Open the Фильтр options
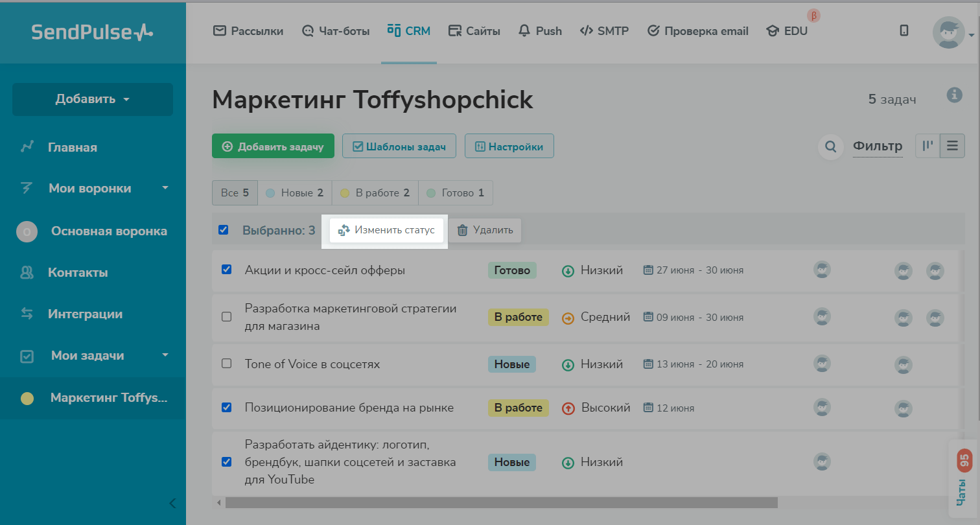Viewport: 980px width, 525px height. point(878,146)
